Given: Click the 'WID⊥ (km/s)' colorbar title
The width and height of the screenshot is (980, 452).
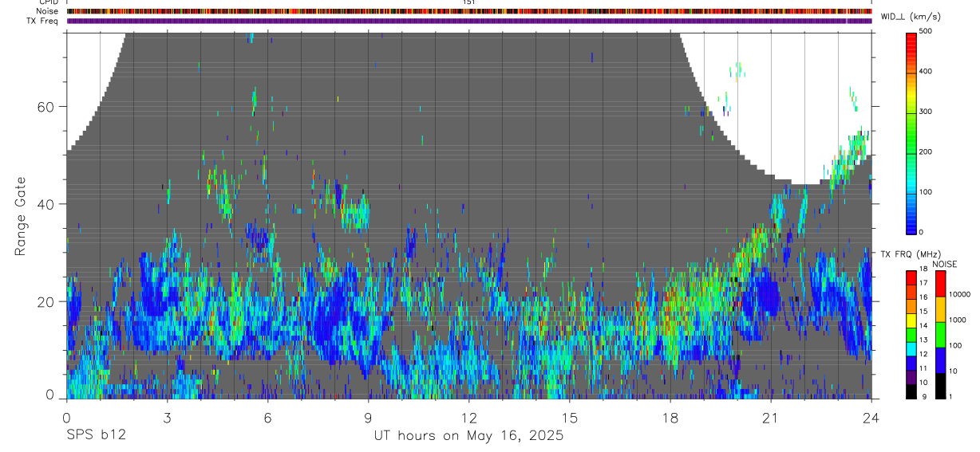Looking at the screenshot, I should (911, 16).
